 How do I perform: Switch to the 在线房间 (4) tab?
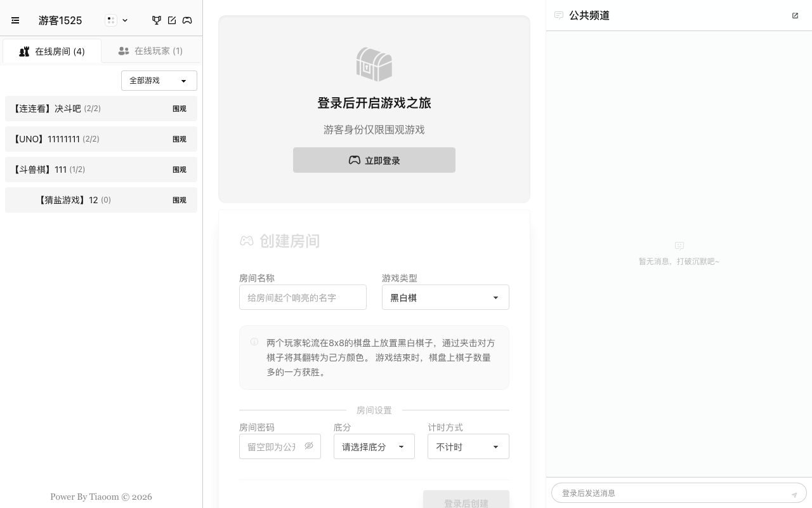[52, 51]
